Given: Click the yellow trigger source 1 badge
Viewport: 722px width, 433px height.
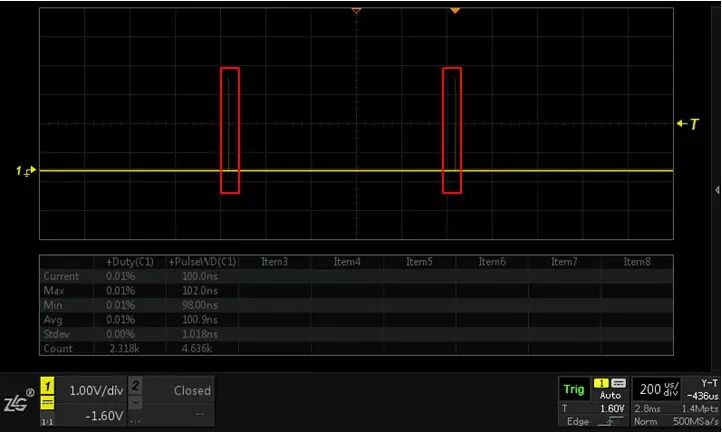Looking at the screenshot, I should tap(601, 383).
